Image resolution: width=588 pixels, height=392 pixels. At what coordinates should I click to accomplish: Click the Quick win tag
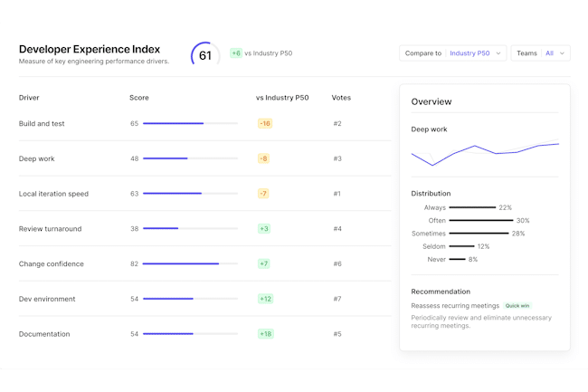pyautogui.click(x=518, y=306)
